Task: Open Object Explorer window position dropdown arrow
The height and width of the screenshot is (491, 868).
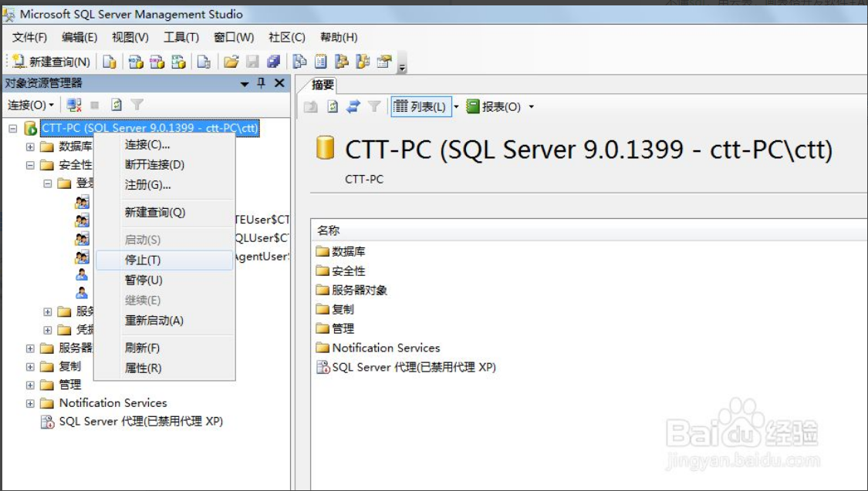Action: 244,84
